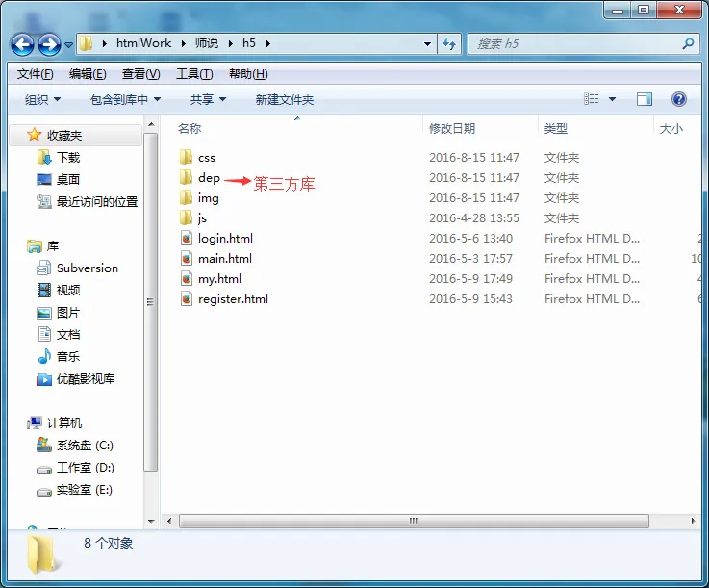Sort by 名称 column header
The width and height of the screenshot is (709, 588).
[190, 128]
